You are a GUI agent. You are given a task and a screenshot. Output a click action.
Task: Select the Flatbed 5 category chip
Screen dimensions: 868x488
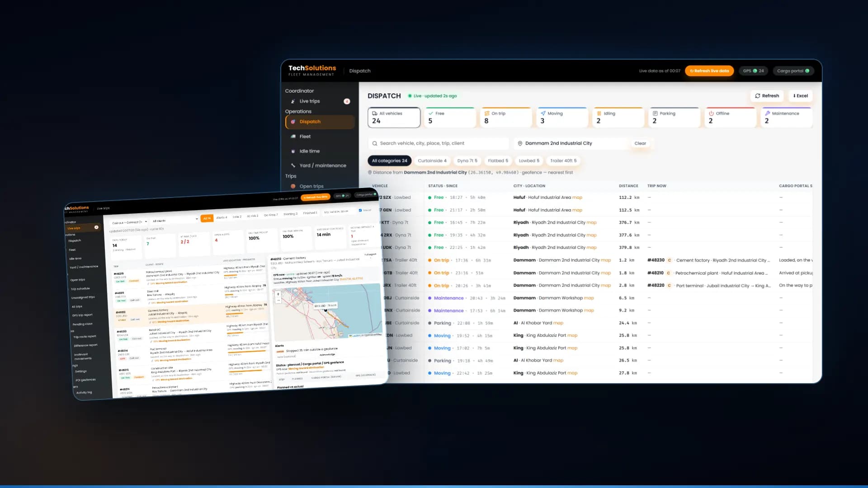(498, 161)
